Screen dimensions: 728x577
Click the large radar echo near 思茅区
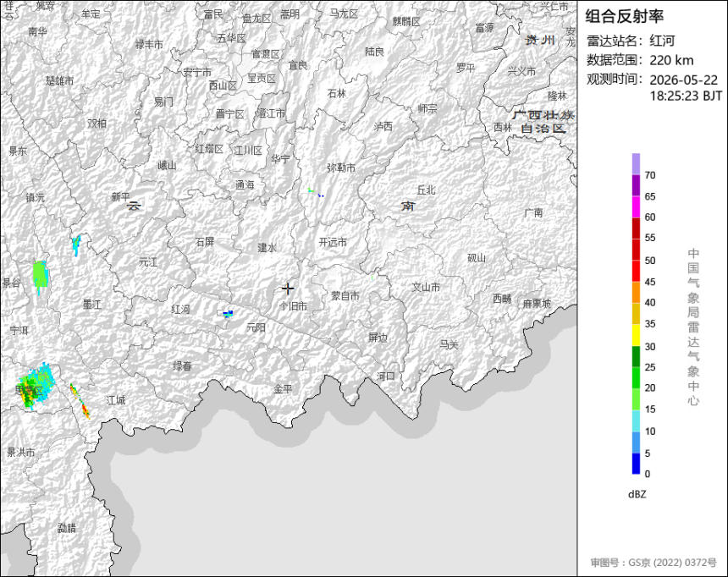click(36, 386)
